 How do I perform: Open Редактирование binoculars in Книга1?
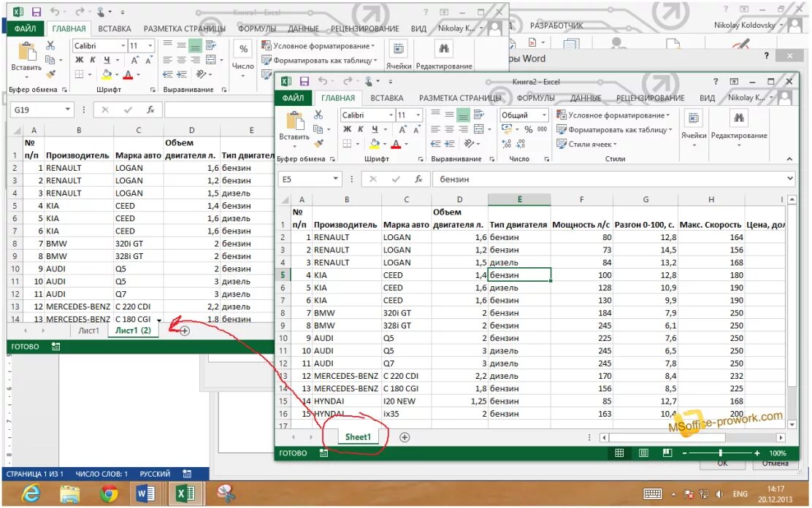[444, 49]
